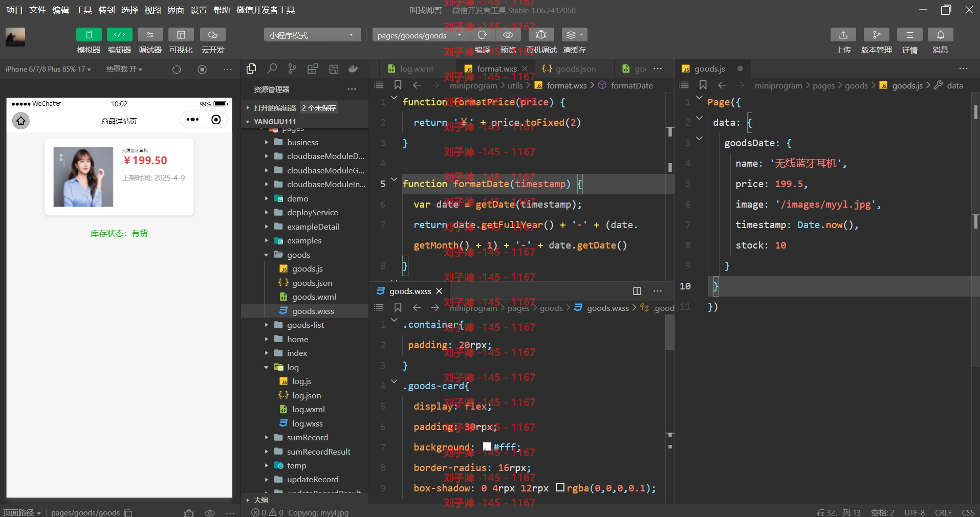
Task: Open the iPhone 6/7/8 Plus device dropdown
Action: tap(48, 69)
